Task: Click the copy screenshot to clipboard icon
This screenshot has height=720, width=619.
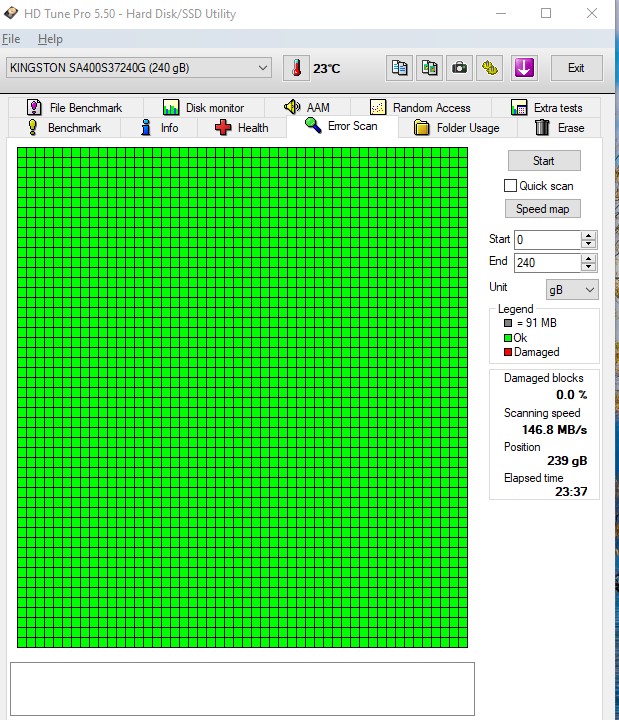Action: (x=429, y=68)
